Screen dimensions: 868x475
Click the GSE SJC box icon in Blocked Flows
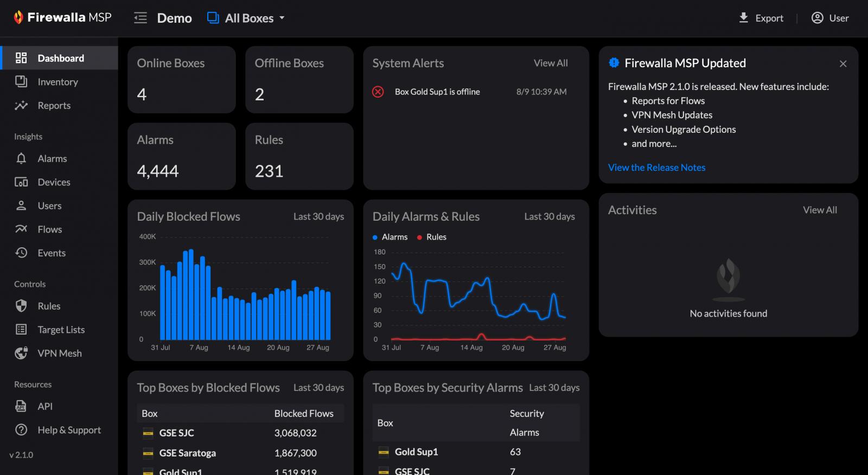(x=148, y=433)
